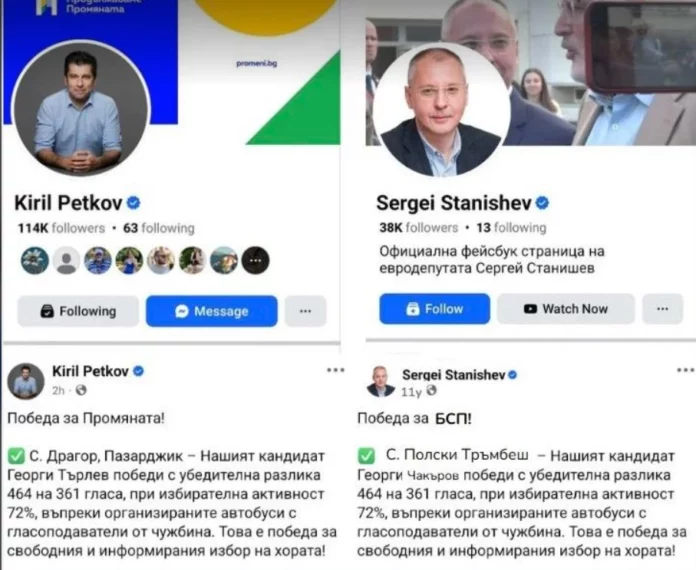Open the three-dot menu beside Watch Now
This screenshot has height=570, width=696.
(x=662, y=309)
